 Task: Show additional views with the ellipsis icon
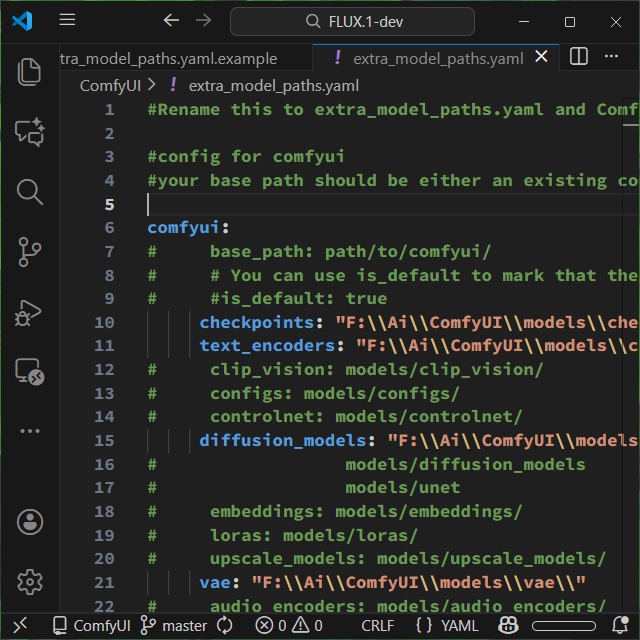(x=29, y=431)
